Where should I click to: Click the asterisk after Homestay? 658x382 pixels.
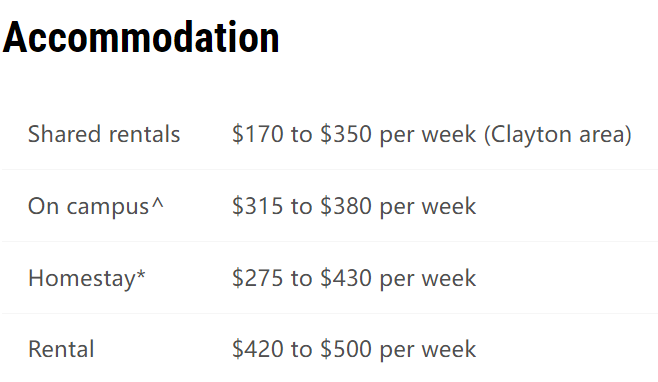pyautogui.click(x=141, y=275)
